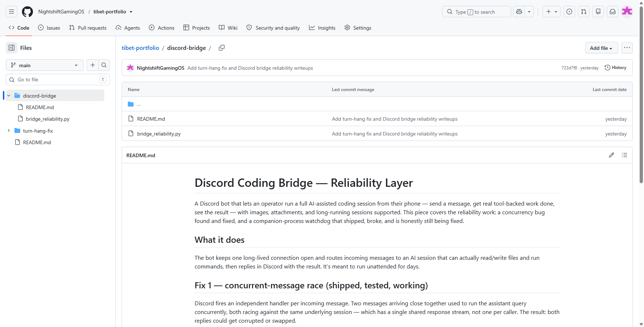This screenshot has width=644, height=327.
Task: Open commit hash 723d7f8
Action: 569,68
